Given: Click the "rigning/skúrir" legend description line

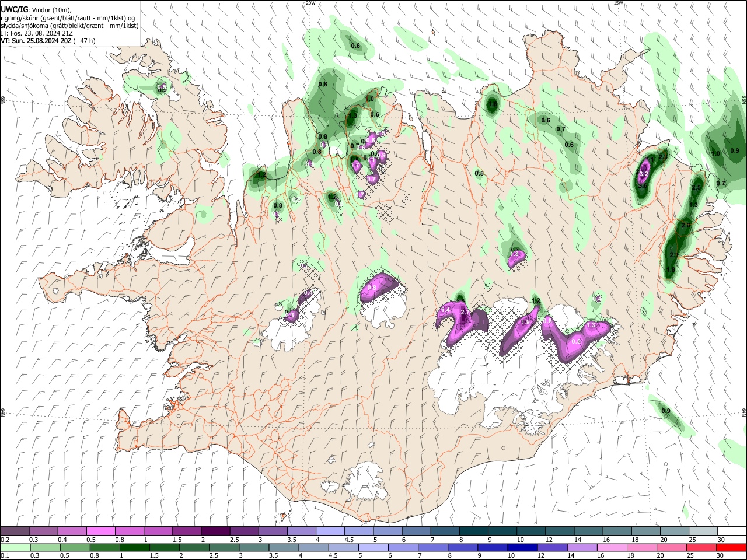Looking at the screenshot, I should click(68, 18).
